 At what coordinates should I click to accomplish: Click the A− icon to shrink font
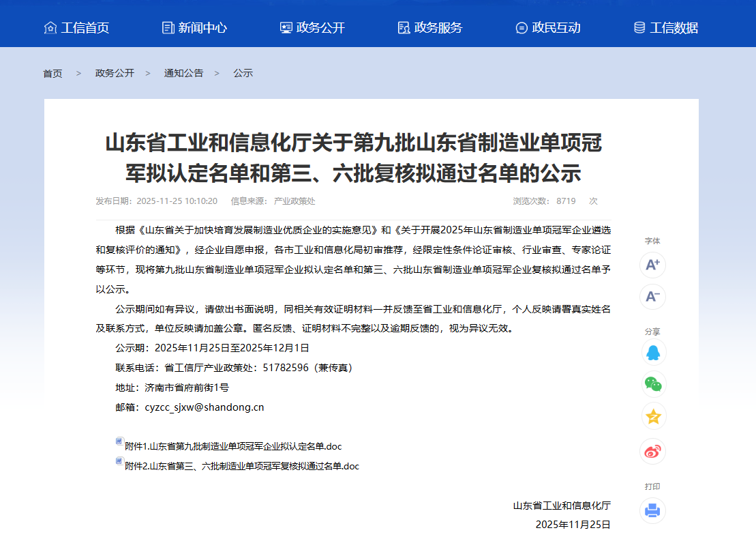(652, 297)
